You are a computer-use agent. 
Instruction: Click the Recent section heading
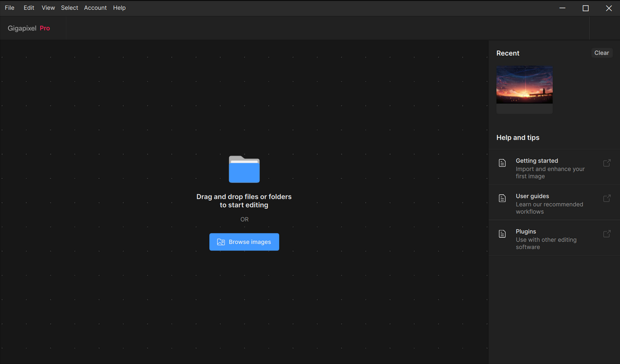click(x=508, y=53)
